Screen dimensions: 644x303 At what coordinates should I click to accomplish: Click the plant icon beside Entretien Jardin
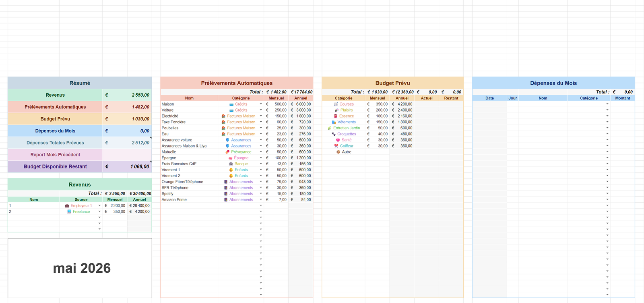pos(330,128)
